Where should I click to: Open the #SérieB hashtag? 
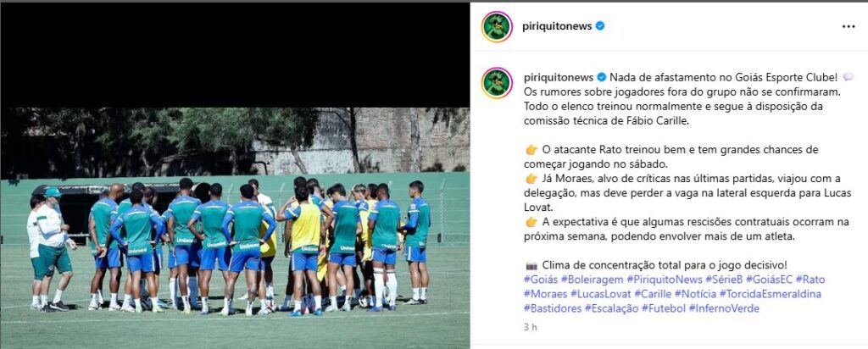[725, 280]
